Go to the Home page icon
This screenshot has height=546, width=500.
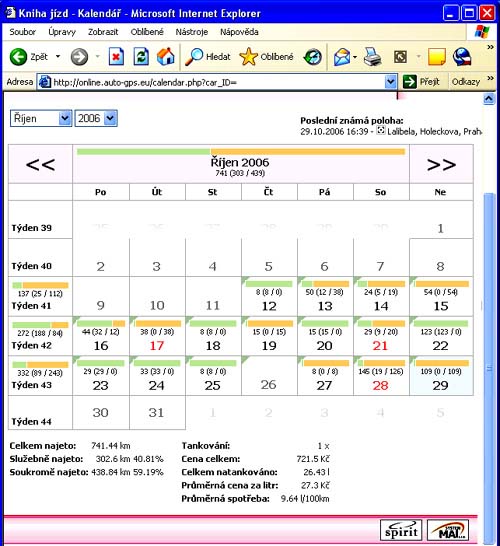click(165, 56)
